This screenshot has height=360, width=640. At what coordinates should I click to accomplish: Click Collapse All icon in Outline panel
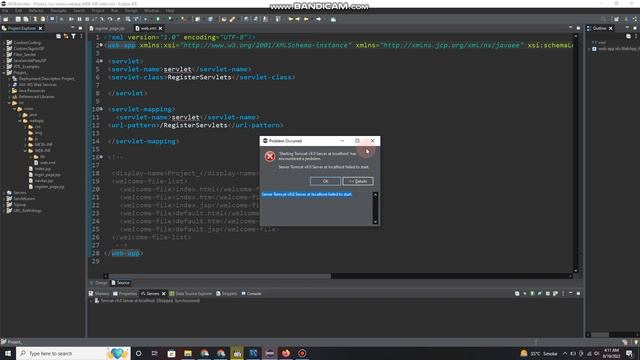pos(628,36)
